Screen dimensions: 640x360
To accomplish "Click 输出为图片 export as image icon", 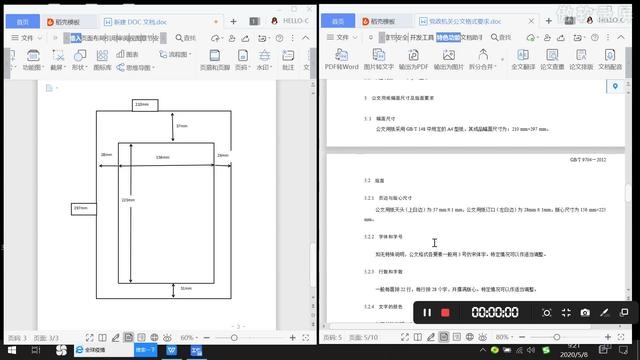I will (x=448, y=59).
